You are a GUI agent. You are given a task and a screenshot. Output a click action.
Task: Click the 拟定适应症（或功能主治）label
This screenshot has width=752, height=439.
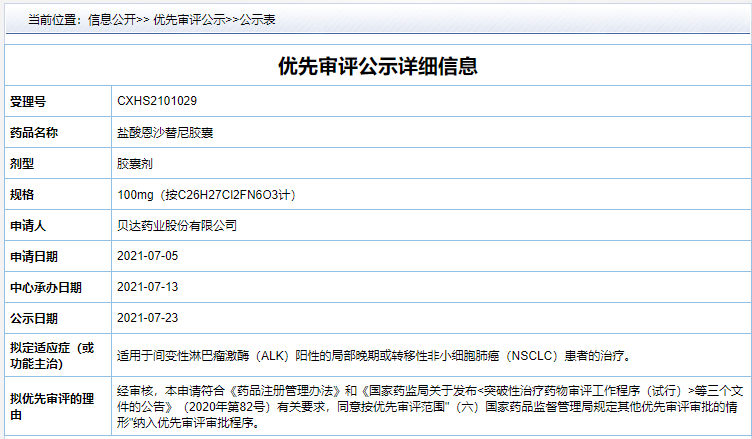pyautogui.click(x=52, y=356)
